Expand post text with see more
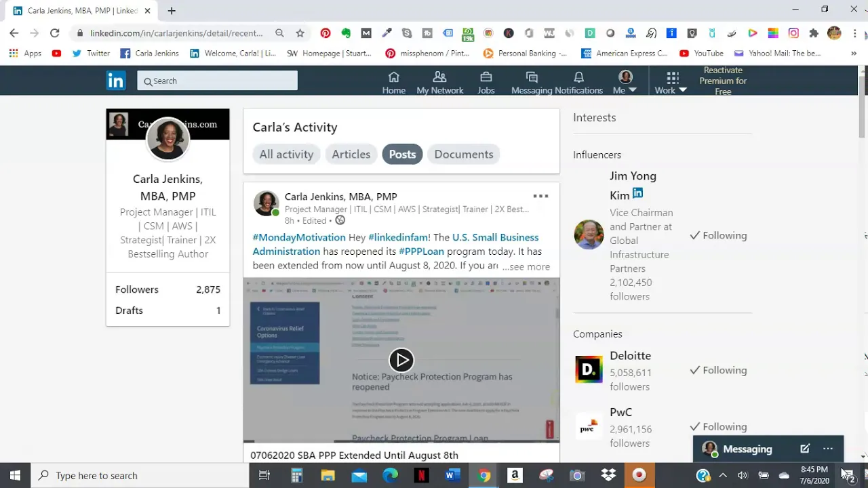This screenshot has width=868, height=488. [x=526, y=266]
